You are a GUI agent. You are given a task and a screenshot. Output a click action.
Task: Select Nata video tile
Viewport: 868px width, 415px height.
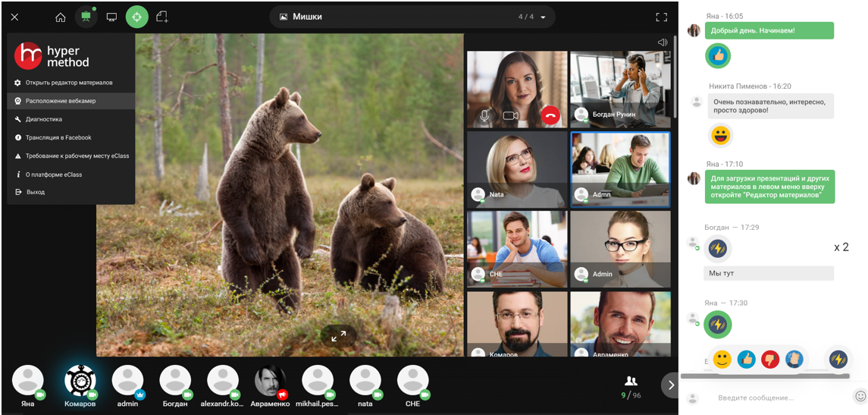(x=517, y=169)
